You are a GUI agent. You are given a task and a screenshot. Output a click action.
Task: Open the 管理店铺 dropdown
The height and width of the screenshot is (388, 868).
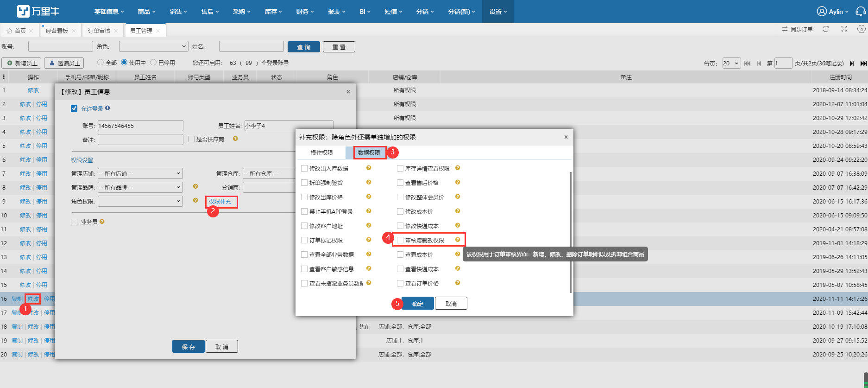click(140, 173)
